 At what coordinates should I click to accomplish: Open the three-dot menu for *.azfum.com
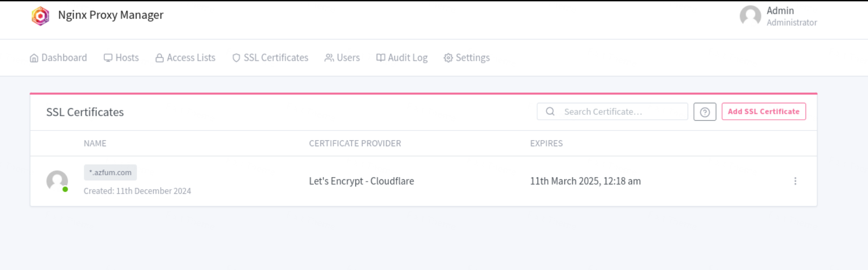click(x=795, y=181)
